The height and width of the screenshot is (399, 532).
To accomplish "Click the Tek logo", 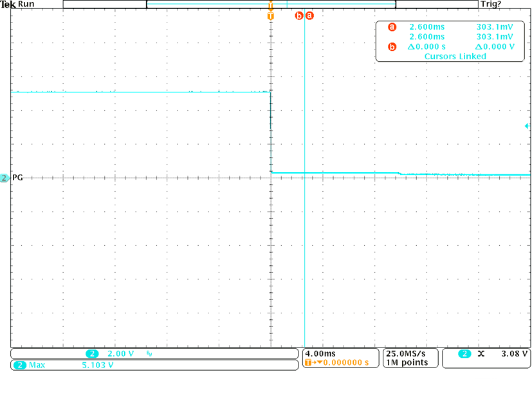I will pos(8,5).
